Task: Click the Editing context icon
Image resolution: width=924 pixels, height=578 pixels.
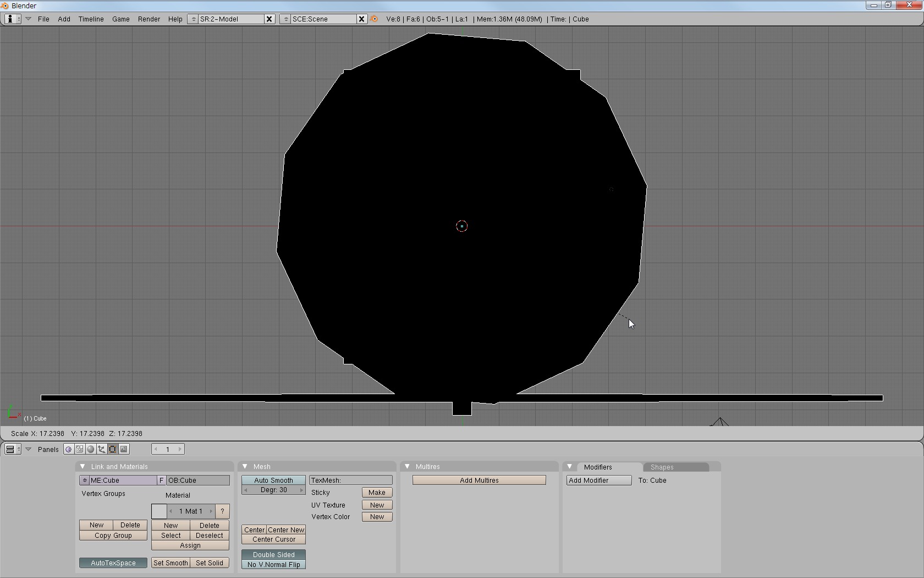Action: pyautogui.click(x=113, y=449)
